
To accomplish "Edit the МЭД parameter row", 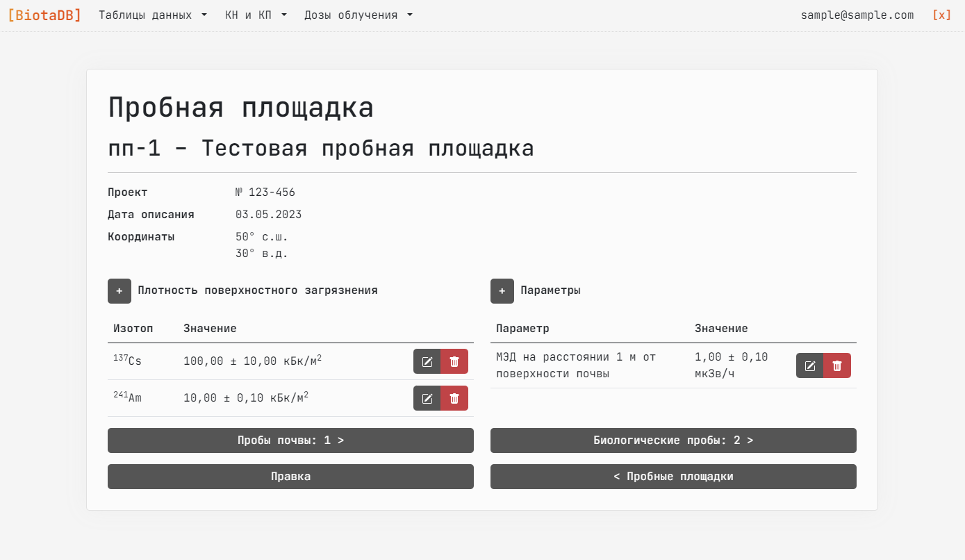I will [810, 365].
